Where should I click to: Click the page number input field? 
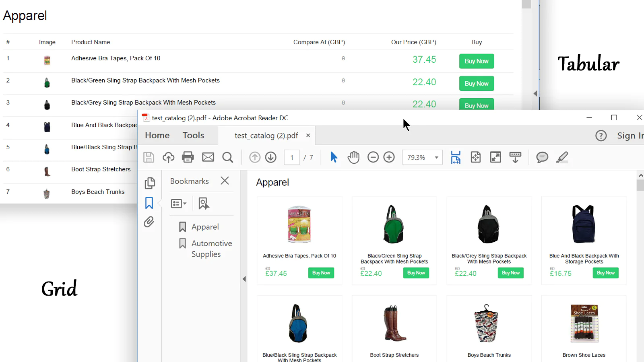292,157
